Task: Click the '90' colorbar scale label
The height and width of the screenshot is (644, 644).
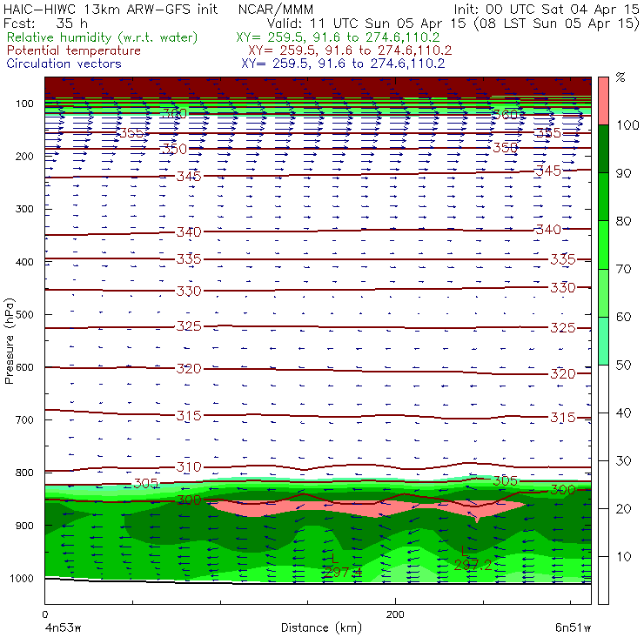Action: pyautogui.click(x=623, y=173)
